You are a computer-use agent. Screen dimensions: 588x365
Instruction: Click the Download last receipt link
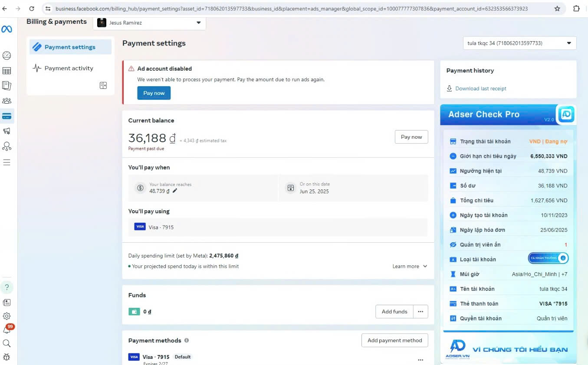point(481,88)
